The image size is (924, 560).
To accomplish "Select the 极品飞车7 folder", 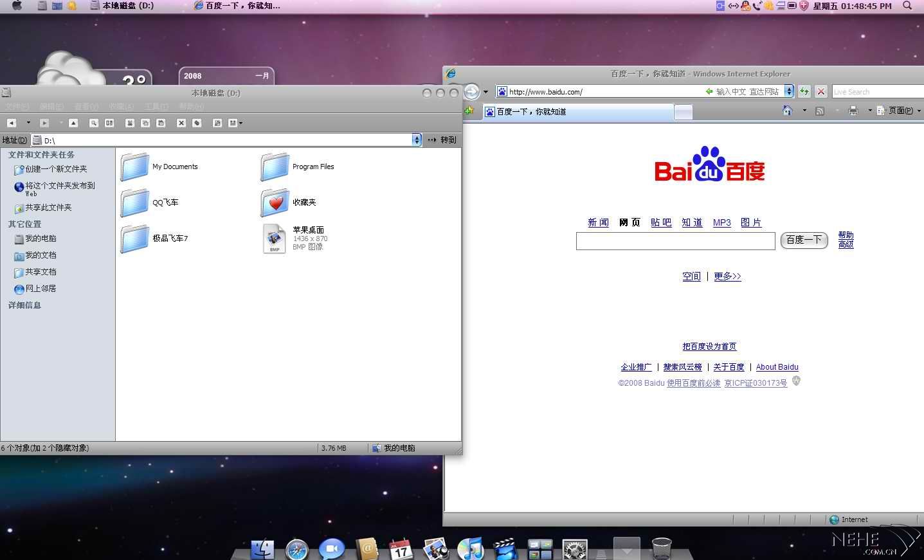I will point(154,239).
